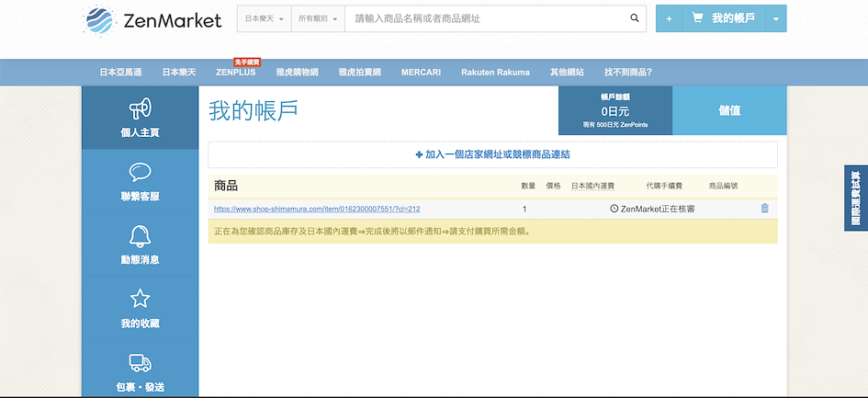Go to the 日本亞馬遜 nav tab
Viewport: 868px width, 398px height.
tap(120, 72)
